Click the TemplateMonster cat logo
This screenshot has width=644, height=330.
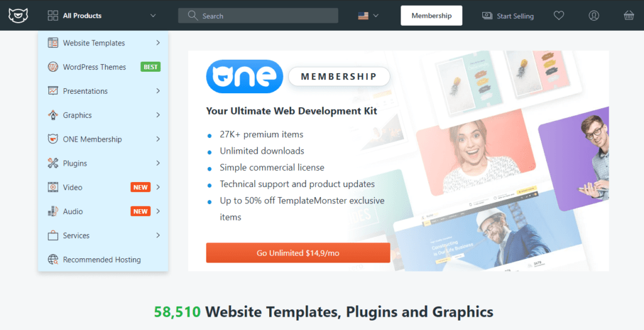pos(18,15)
